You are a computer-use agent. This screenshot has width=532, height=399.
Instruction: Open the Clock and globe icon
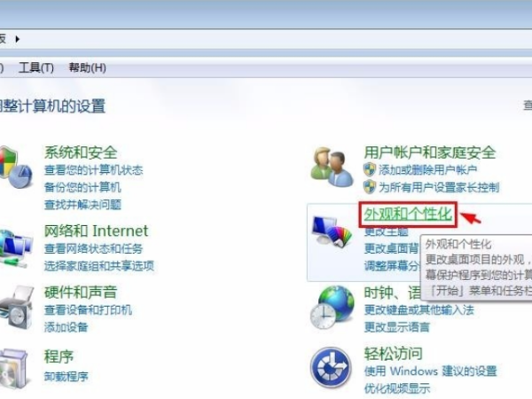(x=332, y=308)
